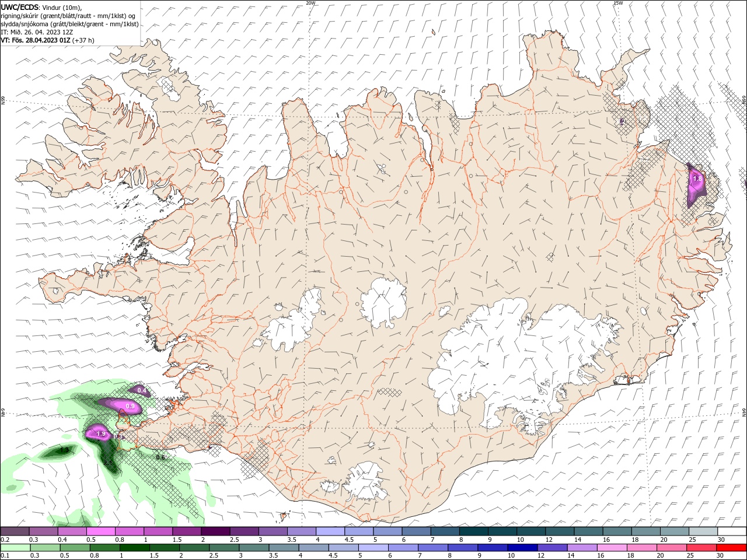The height and width of the screenshot is (560, 747).
Task: Select the '12' label in the snow legend row
Action: pyautogui.click(x=549, y=540)
